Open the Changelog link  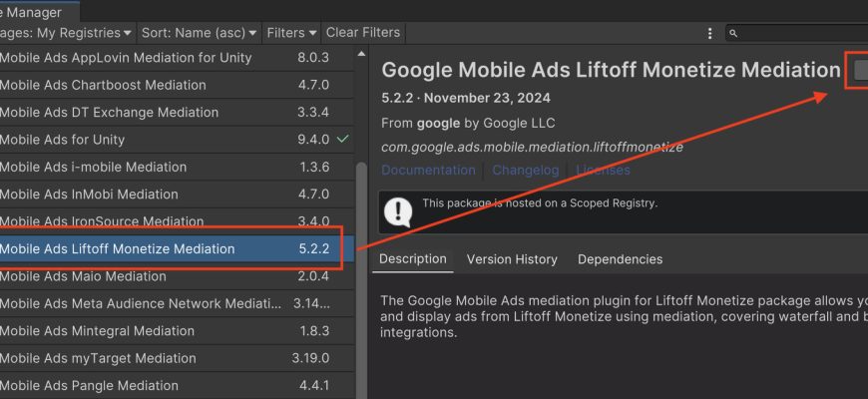pyautogui.click(x=526, y=170)
